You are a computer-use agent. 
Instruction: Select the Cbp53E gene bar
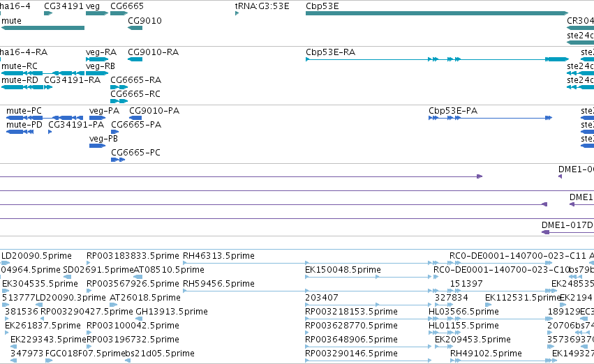click(x=437, y=13)
